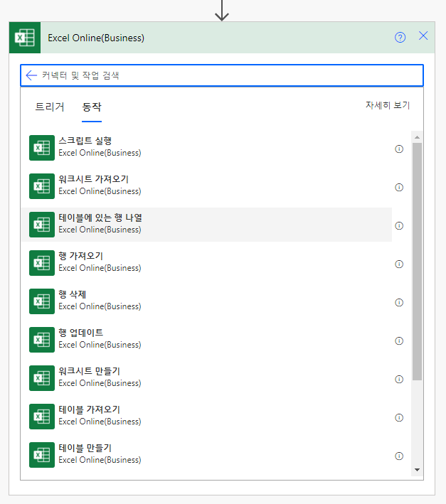This screenshot has height=504, width=446.
Task: Select the 테이블 가져오기 action
Action: pyautogui.click(x=206, y=417)
